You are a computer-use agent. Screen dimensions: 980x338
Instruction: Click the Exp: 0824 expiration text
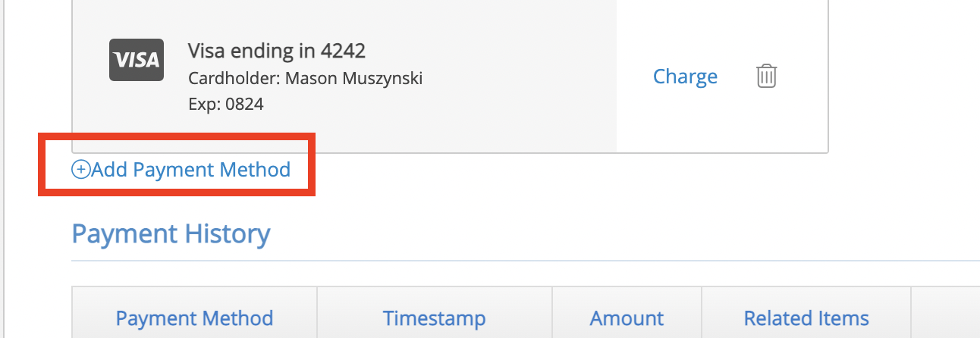226,105
